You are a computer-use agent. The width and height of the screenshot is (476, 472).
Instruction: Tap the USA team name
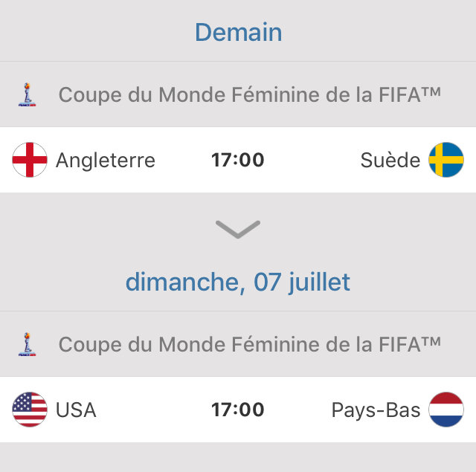(76, 410)
